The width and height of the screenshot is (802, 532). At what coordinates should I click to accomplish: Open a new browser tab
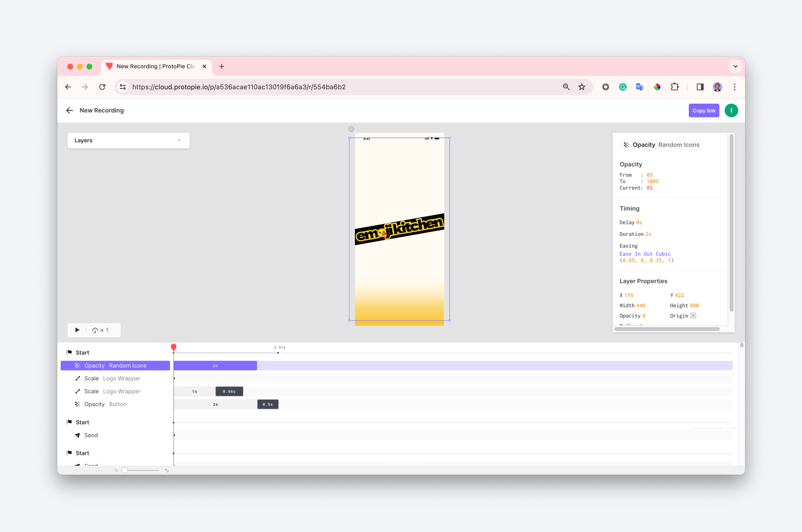coord(222,66)
